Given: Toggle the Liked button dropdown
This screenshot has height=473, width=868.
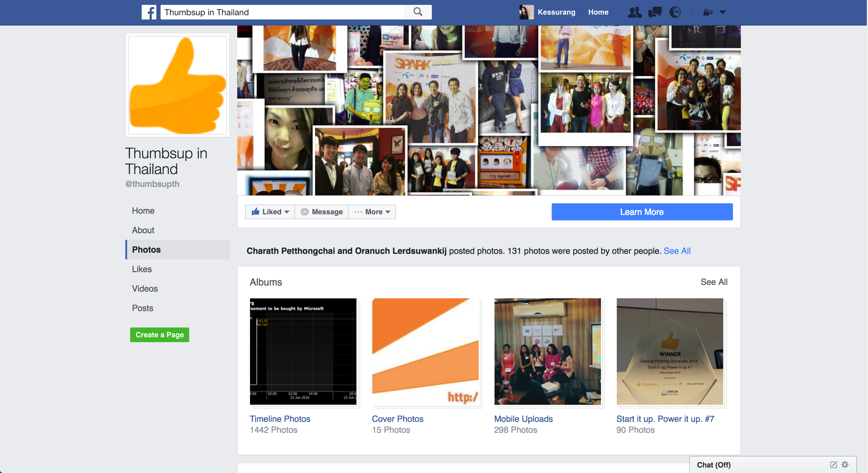Looking at the screenshot, I should (x=270, y=212).
